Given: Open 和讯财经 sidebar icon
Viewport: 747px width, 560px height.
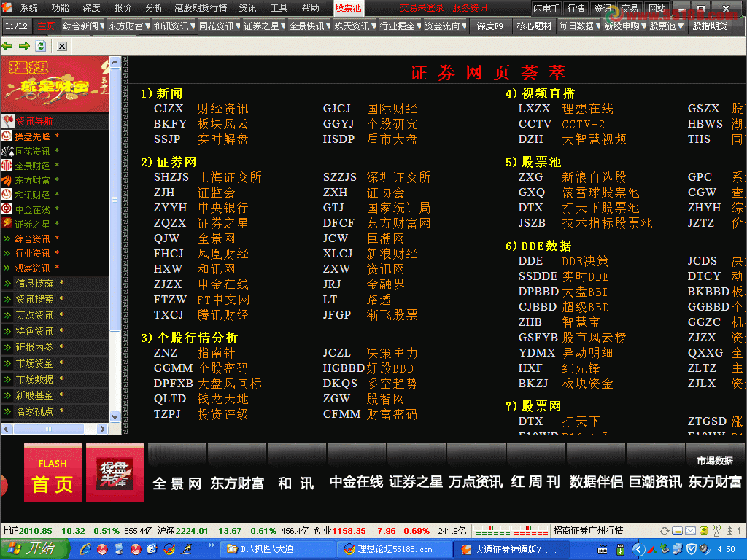Looking at the screenshot, I should click(x=7, y=194).
